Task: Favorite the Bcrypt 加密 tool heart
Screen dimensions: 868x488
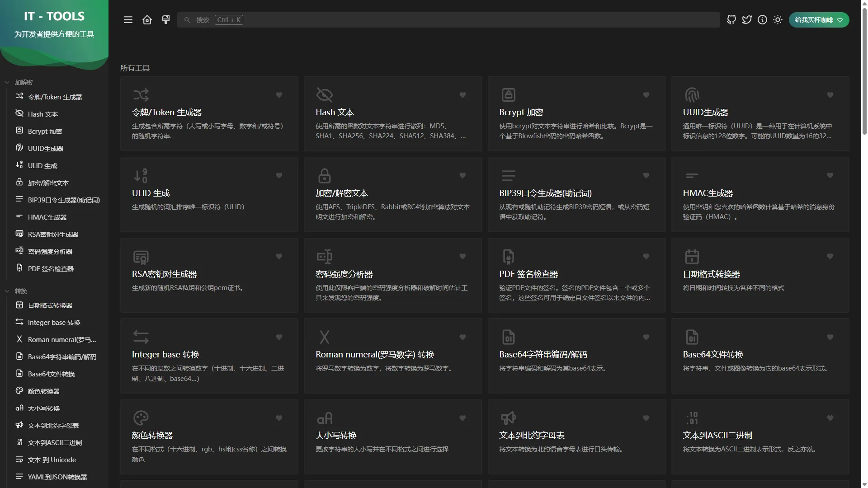Action: click(x=646, y=95)
